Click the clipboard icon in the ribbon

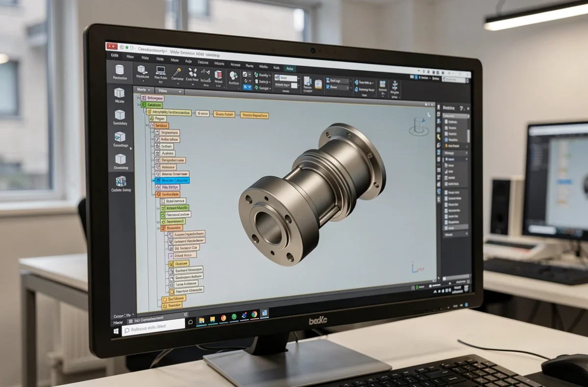coord(318,83)
